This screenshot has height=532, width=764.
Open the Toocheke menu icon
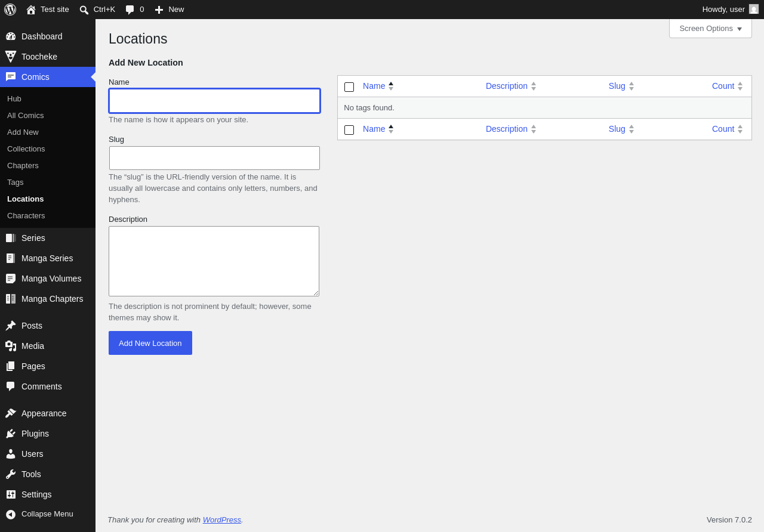click(x=11, y=57)
